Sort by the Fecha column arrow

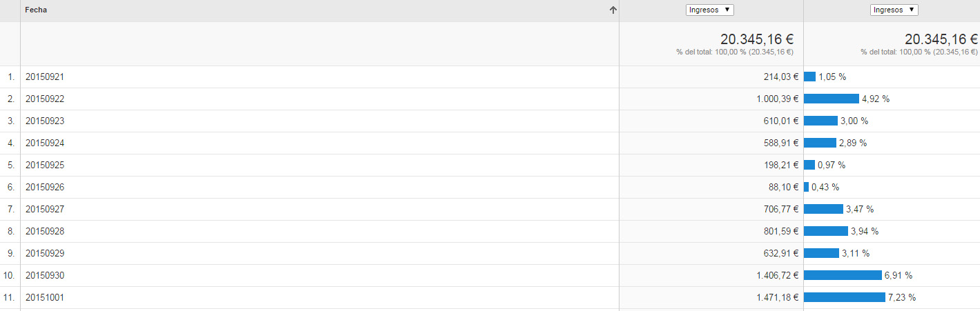coord(613,10)
